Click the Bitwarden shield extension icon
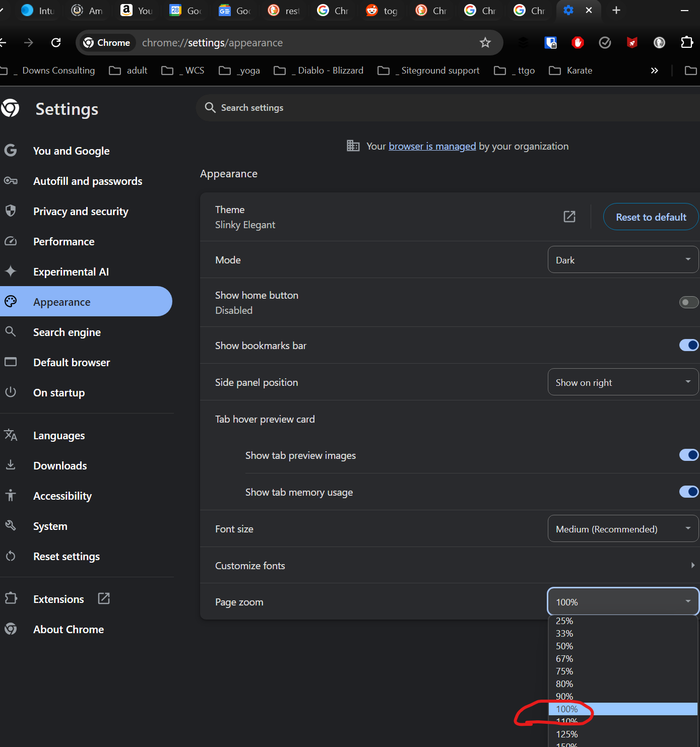The width and height of the screenshot is (700, 747). [x=550, y=43]
